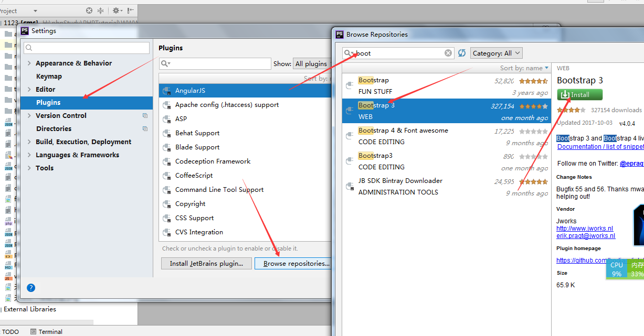Select Bootstrap 4 & Font awesome plugin entry

coord(446,136)
